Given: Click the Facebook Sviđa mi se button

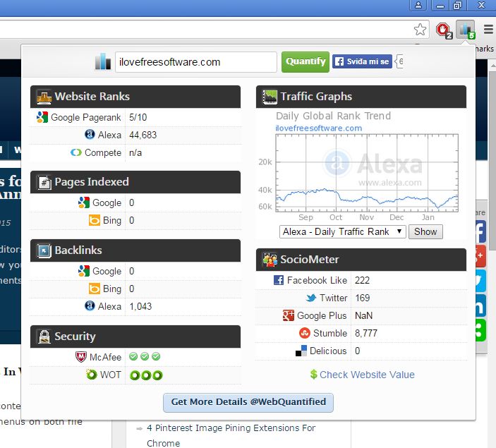Looking at the screenshot, I should [362, 61].
